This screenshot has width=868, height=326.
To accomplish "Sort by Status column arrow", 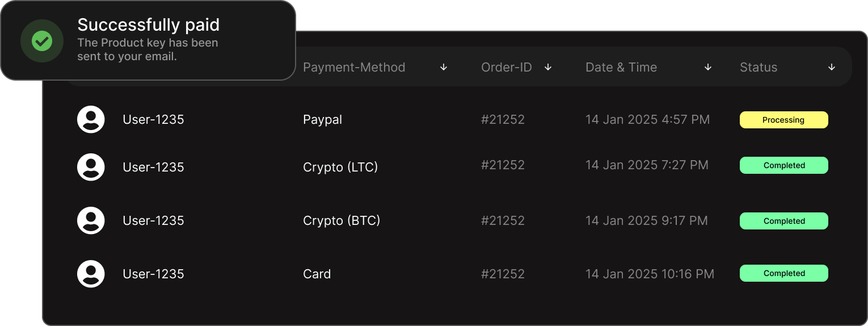I will tap(832, 67).
